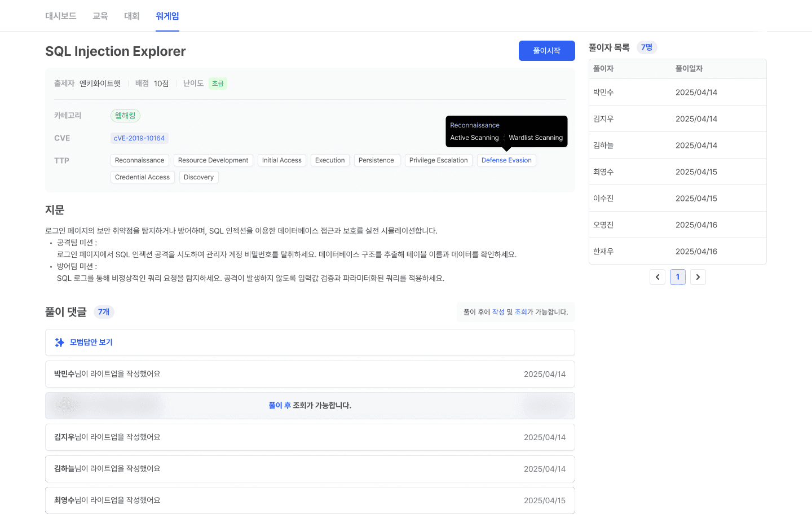Click Wardlist Scanning in the tooltip
This screenshot has height=523, width=812.
536,138
